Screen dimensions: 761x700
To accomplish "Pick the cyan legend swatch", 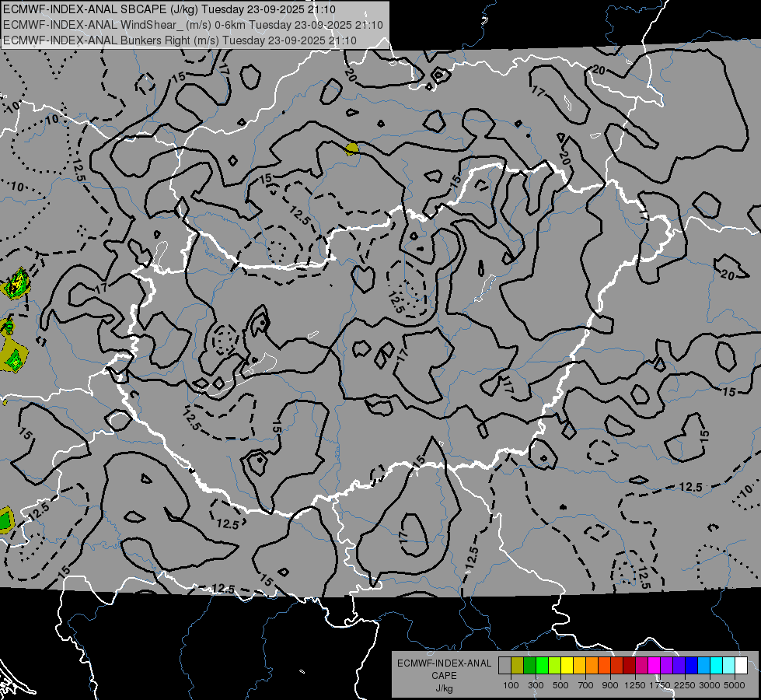I will click(717, 665).
